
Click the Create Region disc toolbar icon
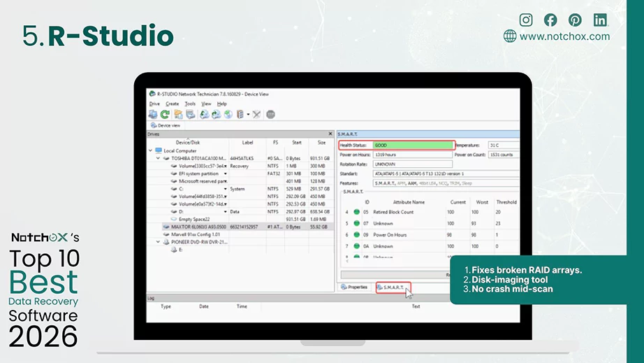click(x=228, y=114)
